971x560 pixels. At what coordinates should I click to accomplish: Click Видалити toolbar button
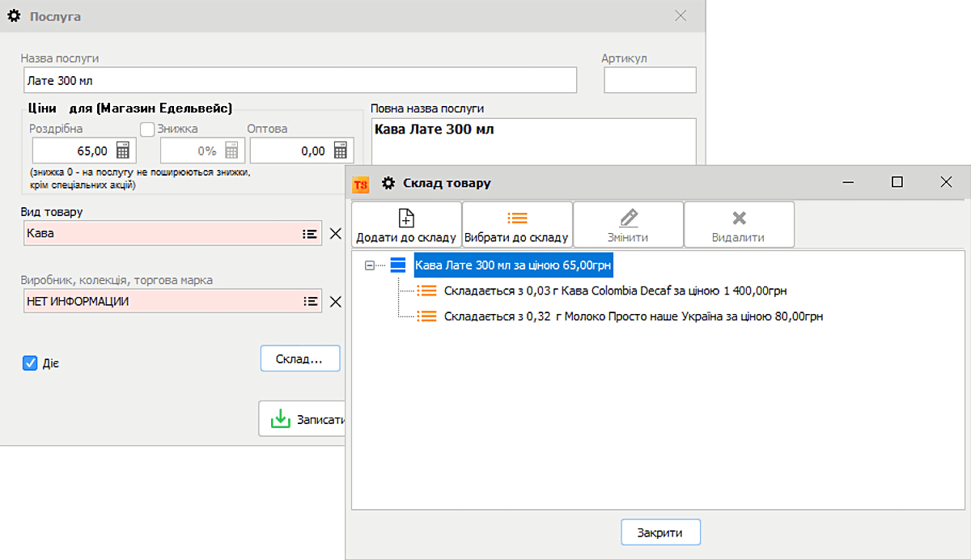738,225
